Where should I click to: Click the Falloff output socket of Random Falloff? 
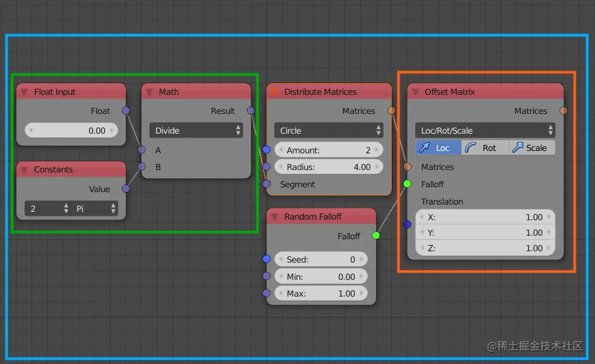[x=376, y=235]
